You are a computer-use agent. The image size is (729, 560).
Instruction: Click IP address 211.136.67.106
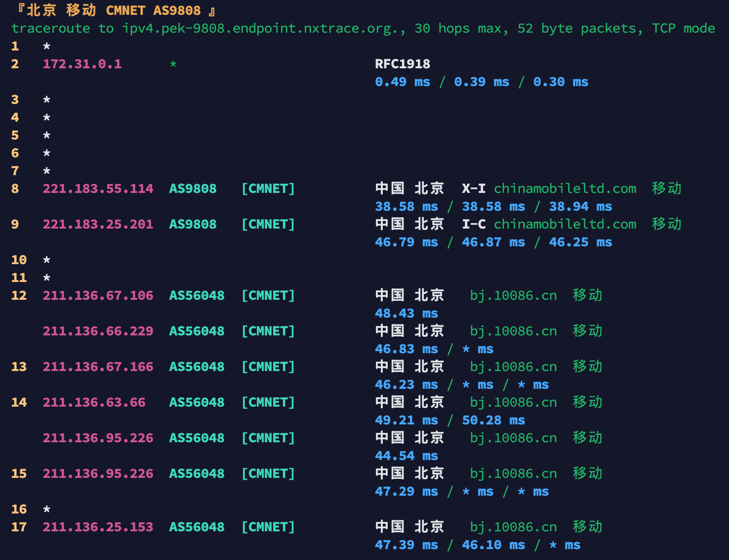point(98,296)
